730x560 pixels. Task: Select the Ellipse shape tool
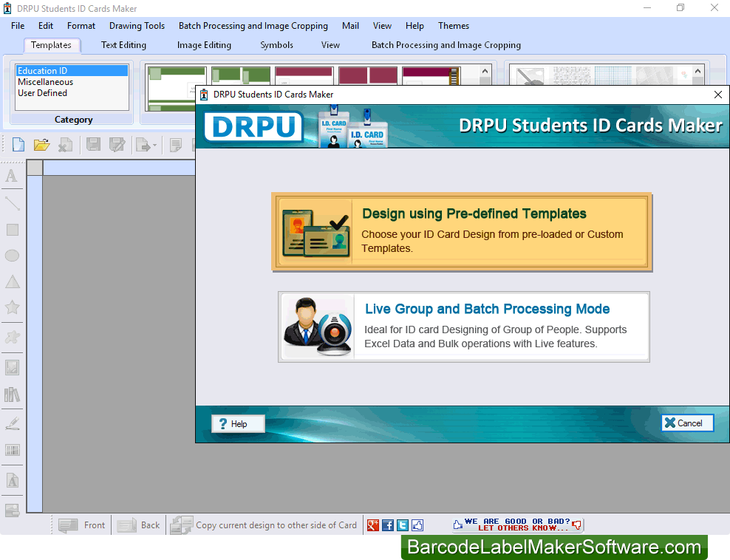click(12, 256)
